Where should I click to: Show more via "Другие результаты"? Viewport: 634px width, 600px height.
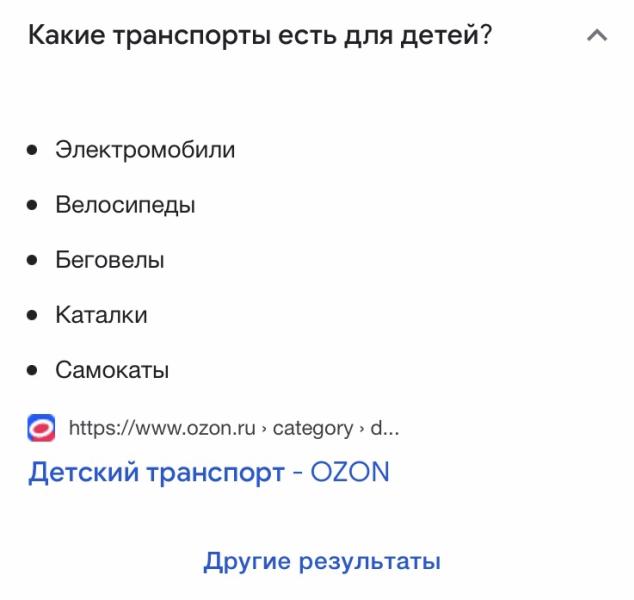coord(322,562)
